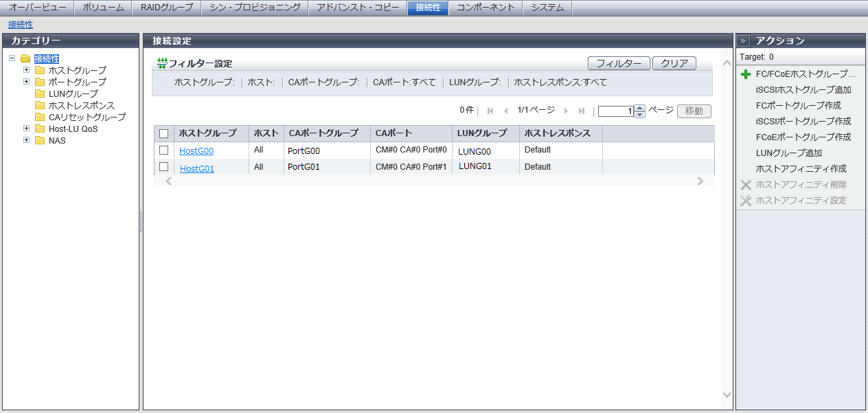
Task: Expand the ホストグループ tree node
Action: (27, 70)
